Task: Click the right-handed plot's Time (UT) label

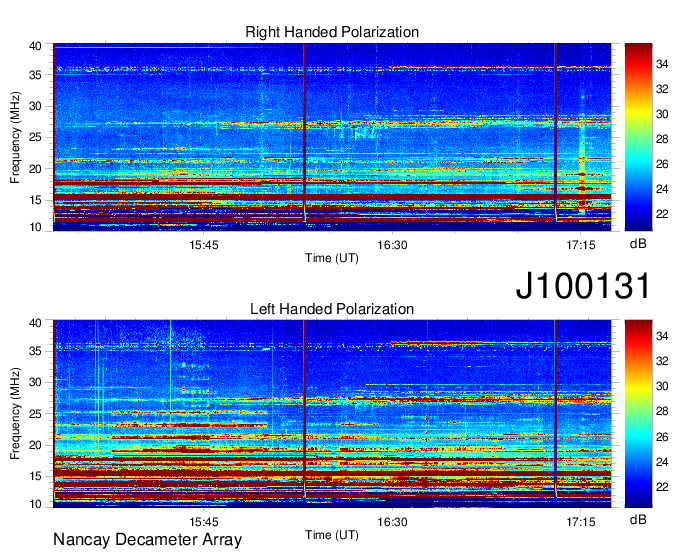Action: (332, 258)
